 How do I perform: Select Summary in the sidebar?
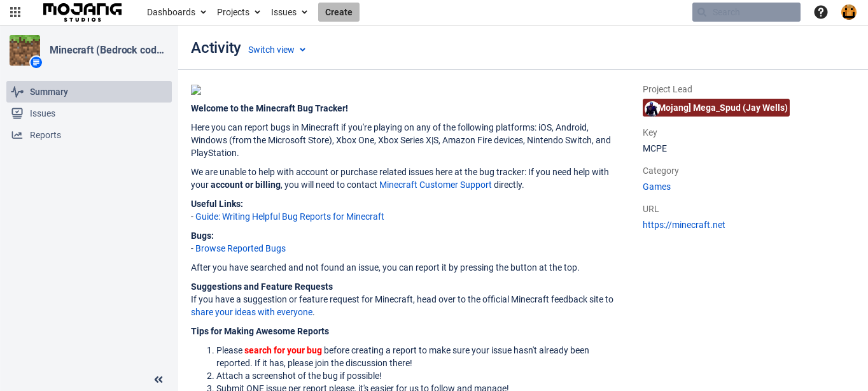[x=89, y=92]
